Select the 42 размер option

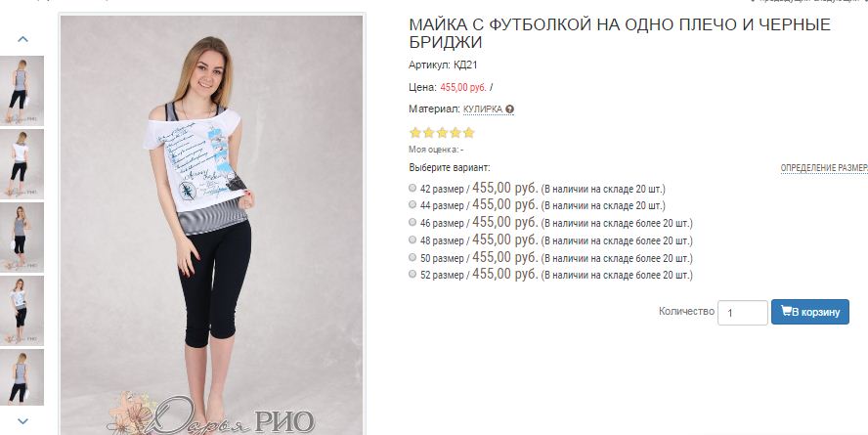412,188
